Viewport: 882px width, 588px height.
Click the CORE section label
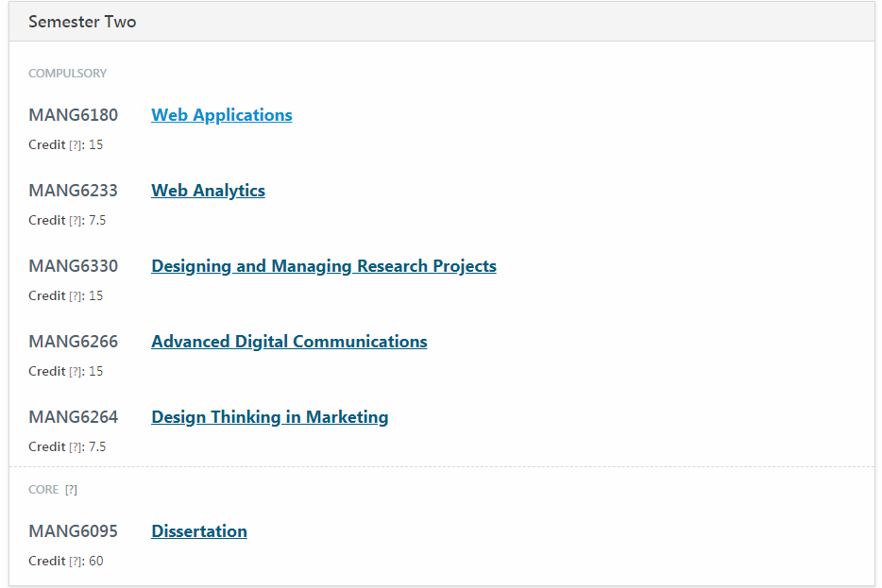click(43, 490)
